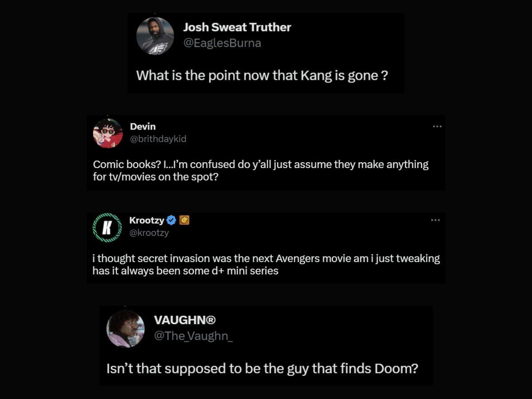The image size is (532, 399).
Task: Open Devin's display name link
Action: tap(143, 126)
